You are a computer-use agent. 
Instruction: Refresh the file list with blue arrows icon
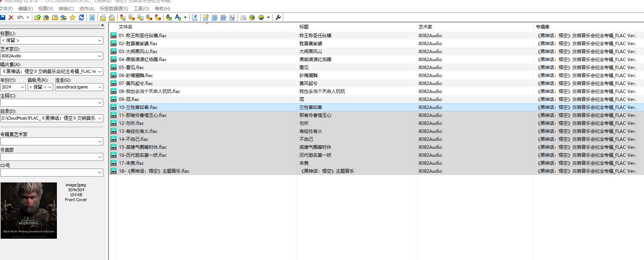(81, 17)
